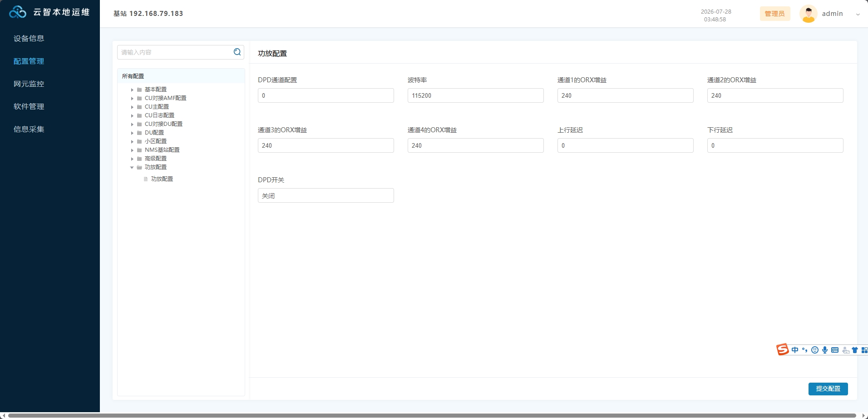The height and width of the screenshot is (419, 868).
Task: Expand the NMS基站配置 node
Action: [132, 150]
